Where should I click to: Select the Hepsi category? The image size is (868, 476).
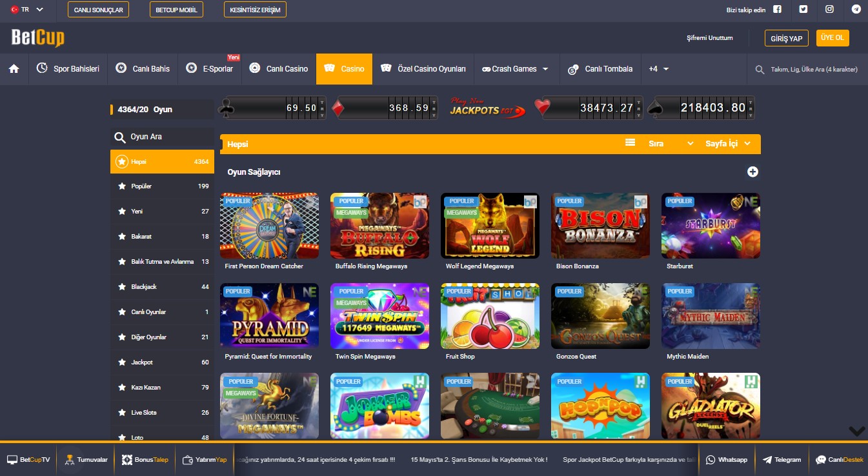pyautogui.click(x=162, y=161)
